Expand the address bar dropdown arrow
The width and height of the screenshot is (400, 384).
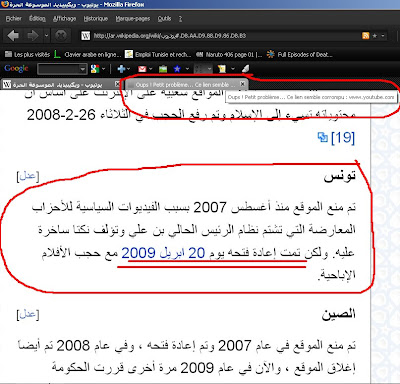pyautogui.click(x=383, y=36)
